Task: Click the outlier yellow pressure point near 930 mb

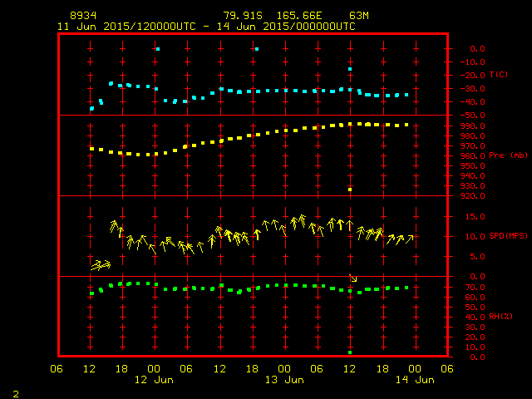Action: click(350, 190)
